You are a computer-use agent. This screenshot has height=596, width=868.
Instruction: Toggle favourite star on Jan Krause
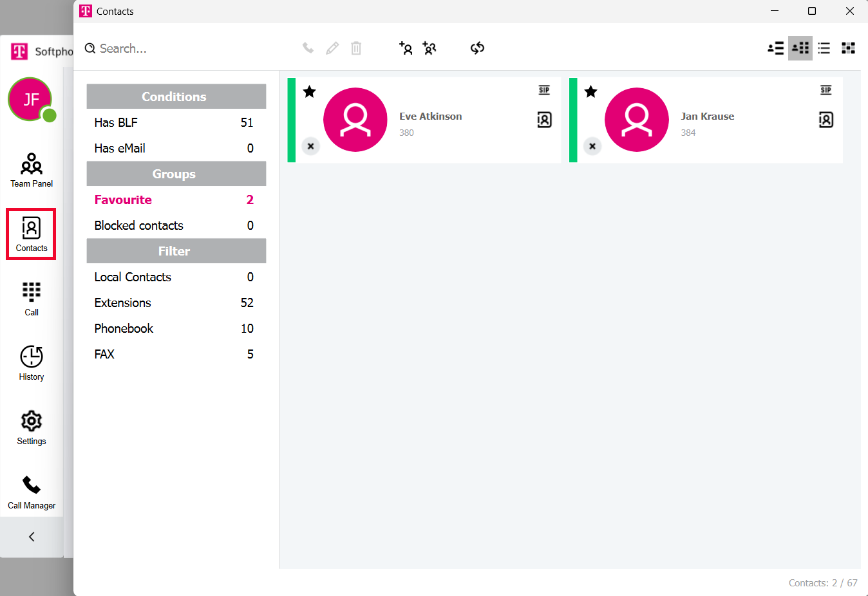(591, 91)
